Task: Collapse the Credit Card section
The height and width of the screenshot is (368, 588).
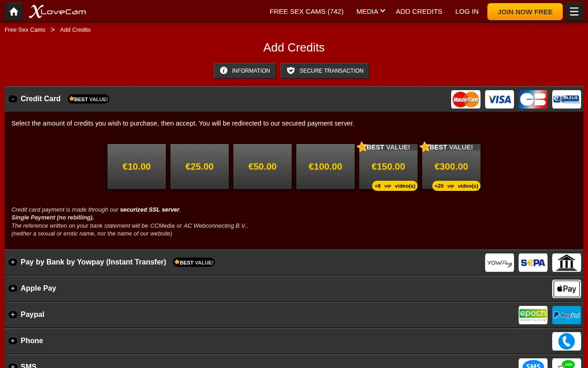Action: [x=13, y=99]
